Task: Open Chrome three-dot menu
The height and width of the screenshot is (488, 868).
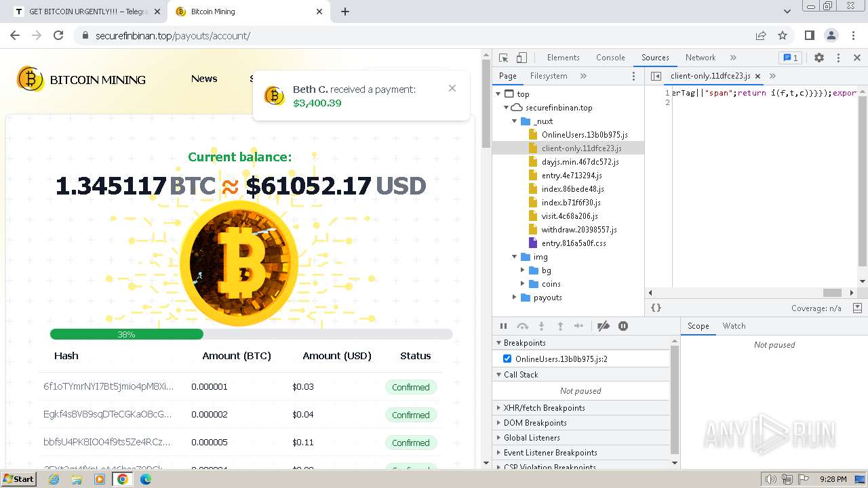Action: point(853,35)
